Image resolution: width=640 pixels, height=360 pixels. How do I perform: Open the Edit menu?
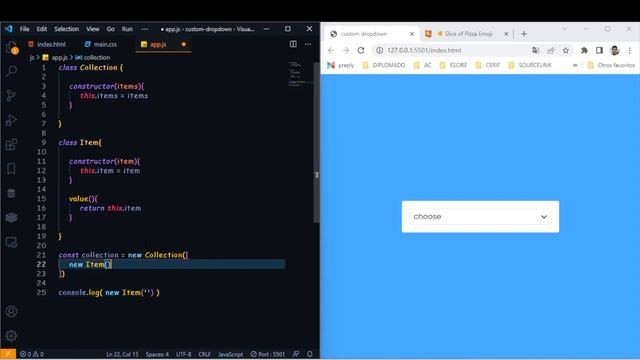(42, 29)
